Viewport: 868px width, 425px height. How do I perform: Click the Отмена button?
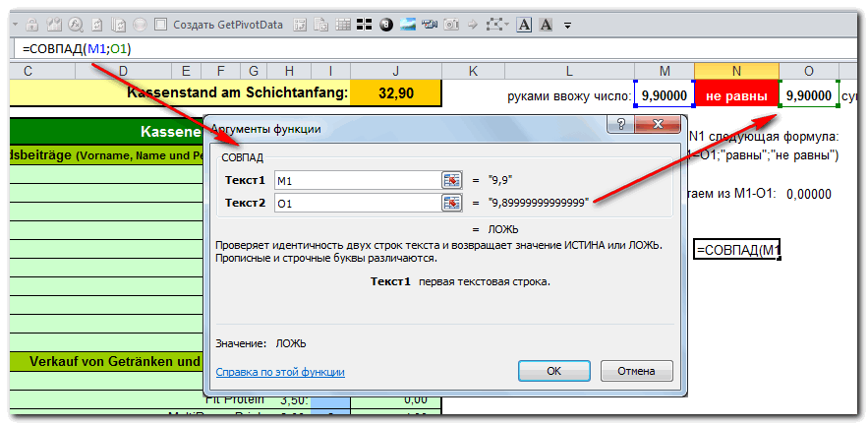pyautogui.click(x=637, y=371)
